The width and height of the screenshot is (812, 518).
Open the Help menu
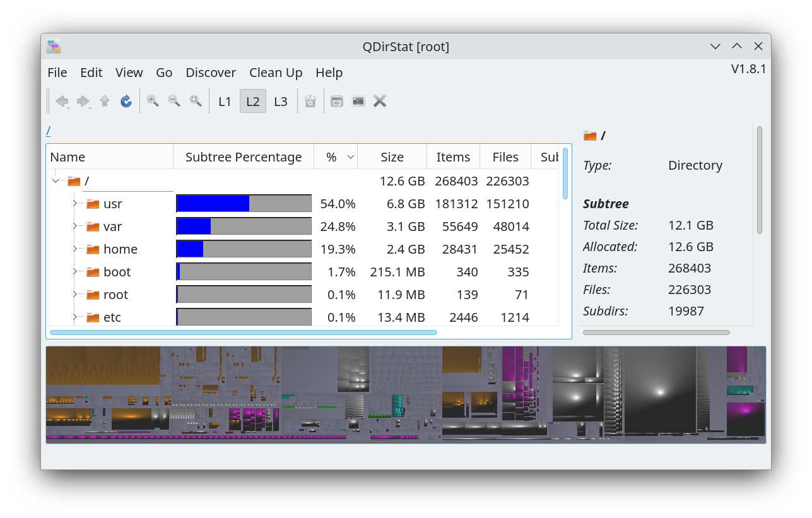pyautogui.click(x=329, y=73)
